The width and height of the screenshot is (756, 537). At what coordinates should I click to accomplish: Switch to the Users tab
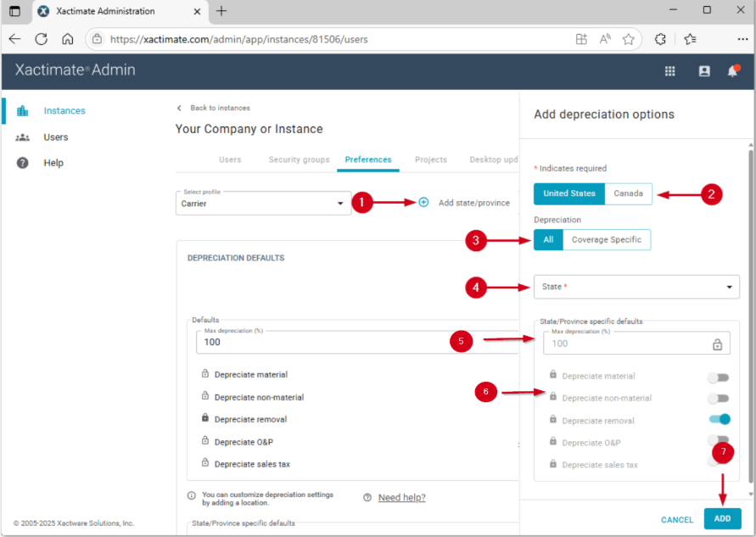pos(230,159)
